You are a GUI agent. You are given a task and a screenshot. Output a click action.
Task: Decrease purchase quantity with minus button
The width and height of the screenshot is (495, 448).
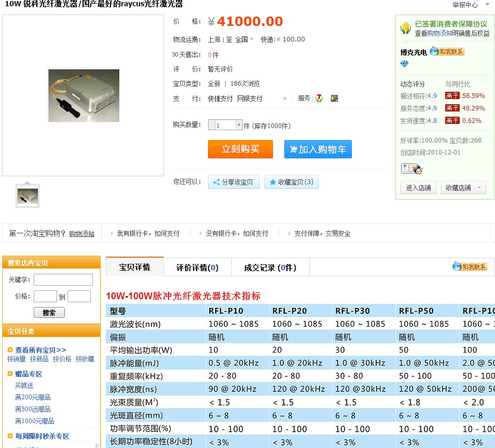tap(212, 125)
